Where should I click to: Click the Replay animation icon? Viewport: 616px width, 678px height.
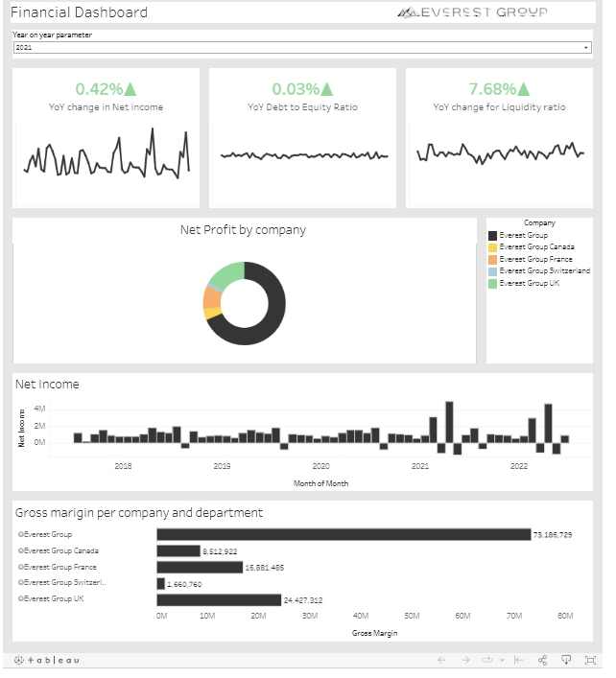coord(487,660)
